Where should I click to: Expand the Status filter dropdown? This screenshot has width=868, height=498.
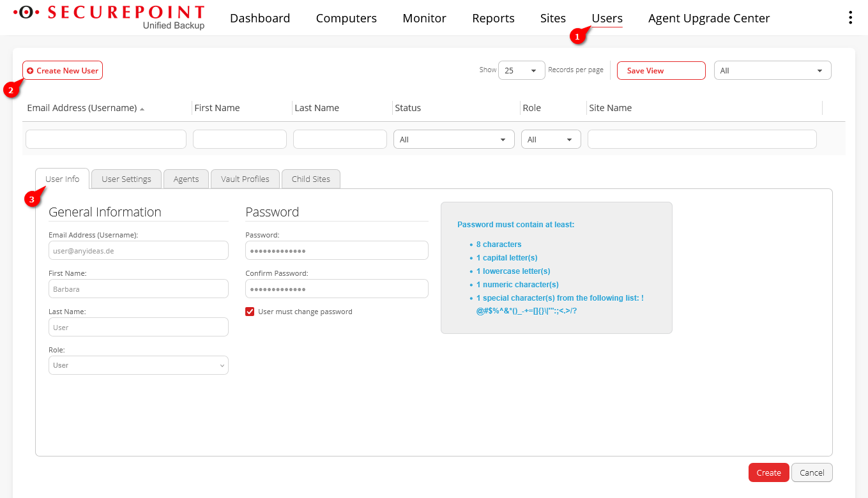point(453,139)
